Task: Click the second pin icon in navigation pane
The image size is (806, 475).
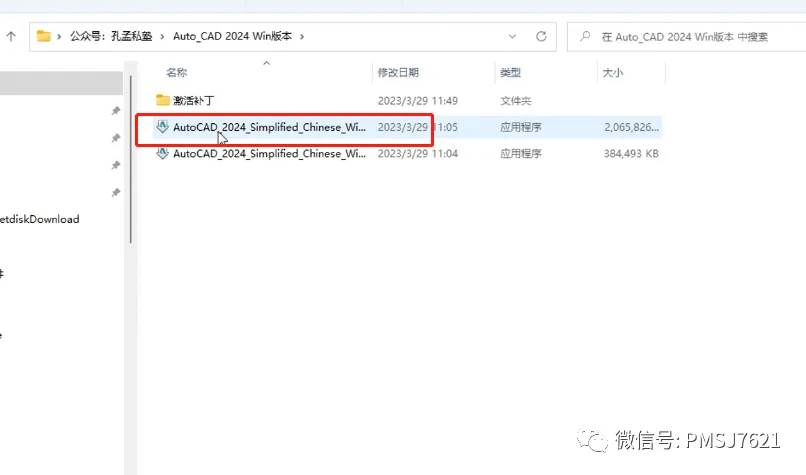Action: pos(116,138)
